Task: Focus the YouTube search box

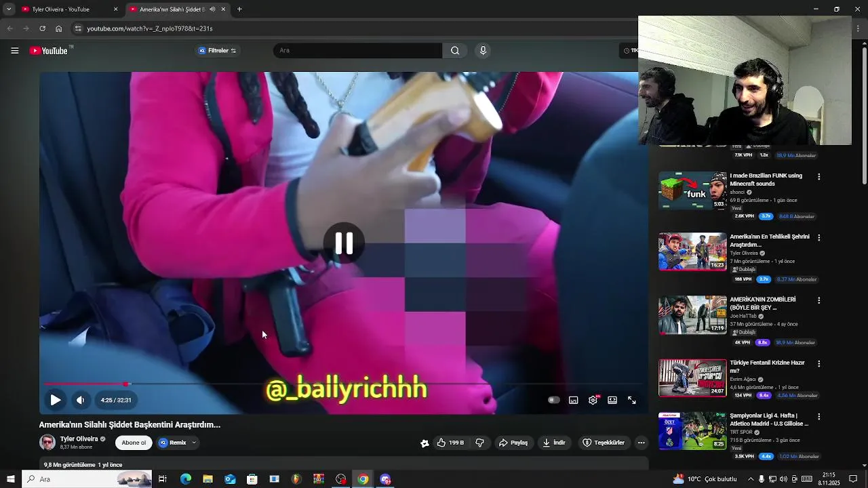Action: tap(358, 50)
